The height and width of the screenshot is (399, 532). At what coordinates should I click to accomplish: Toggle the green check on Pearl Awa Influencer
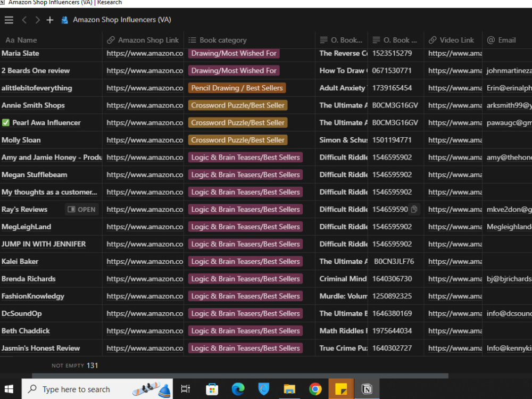6,122
